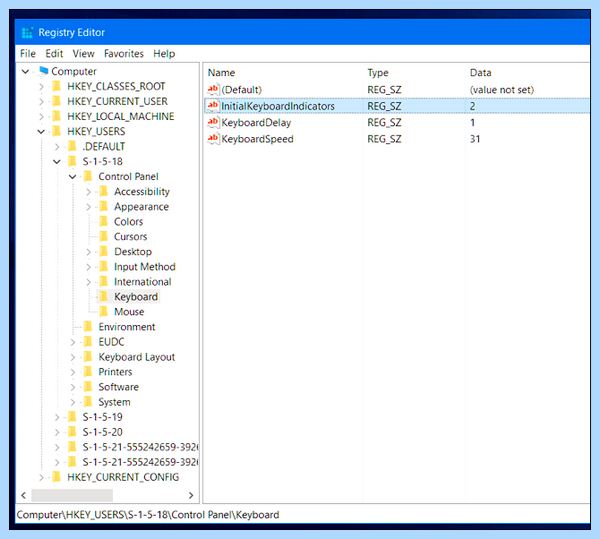Select the Printers key label
600x539 pixels.
[x=115, y=372]
